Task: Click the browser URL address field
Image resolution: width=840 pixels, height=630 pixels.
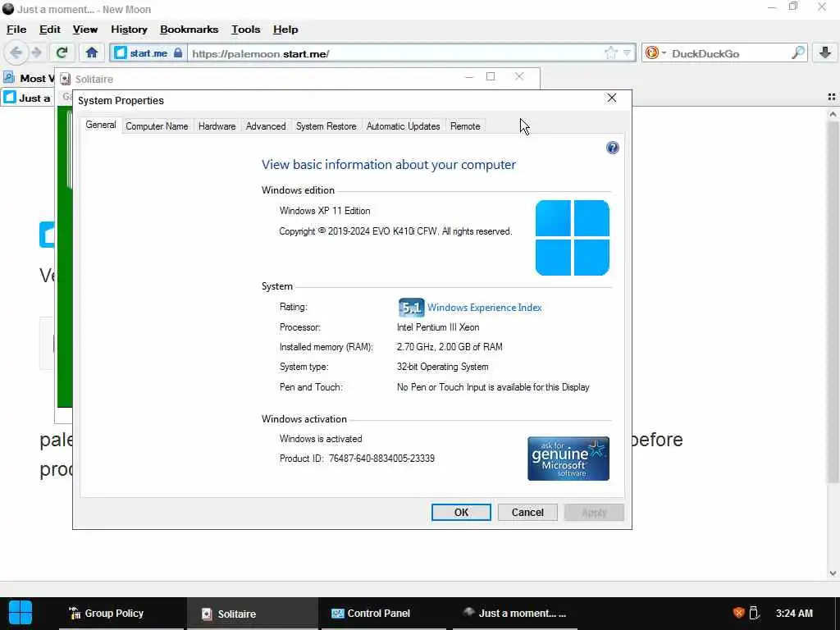Action: point(396,53)
